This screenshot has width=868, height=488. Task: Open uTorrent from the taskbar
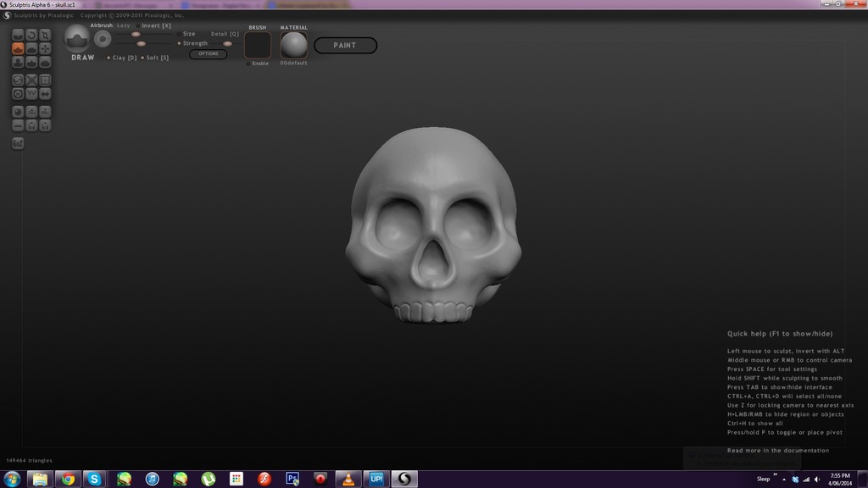(209, 480)
